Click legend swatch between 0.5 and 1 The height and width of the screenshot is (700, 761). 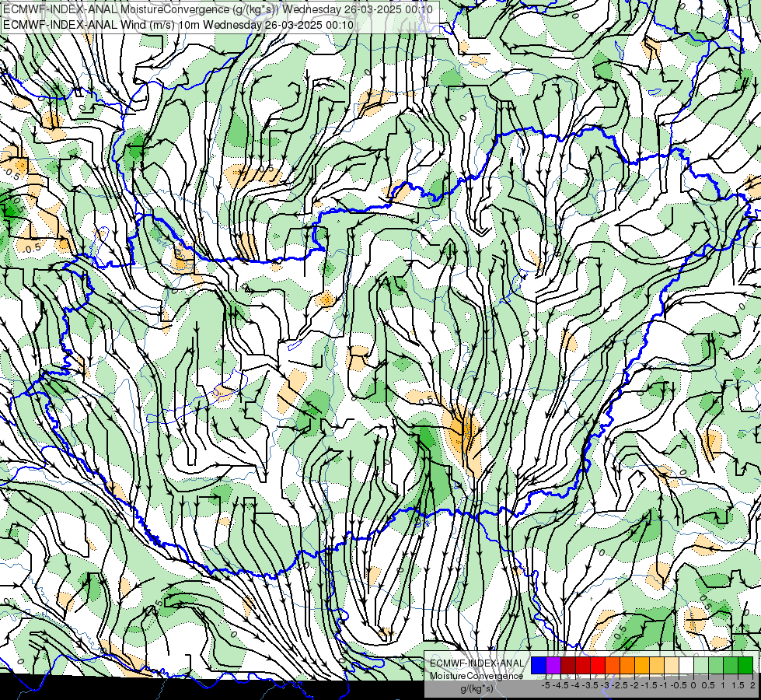pyautogui.click(x=716, y=666)
